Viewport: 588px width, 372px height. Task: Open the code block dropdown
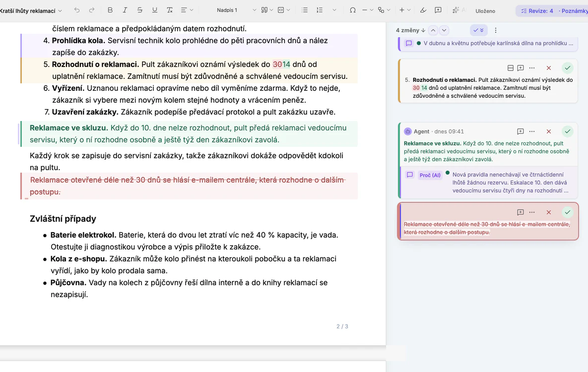284,10
